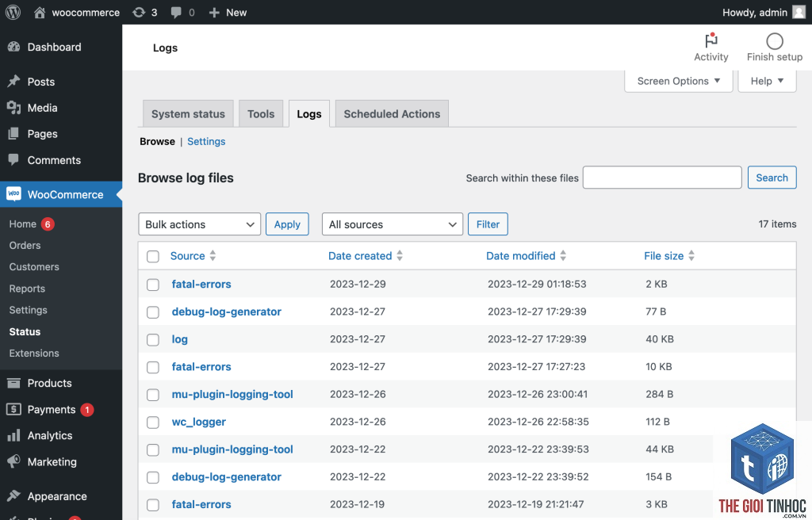The image size is (812, 520).
Task: Click the Finish setup circle icon
Action: [774, 41]
